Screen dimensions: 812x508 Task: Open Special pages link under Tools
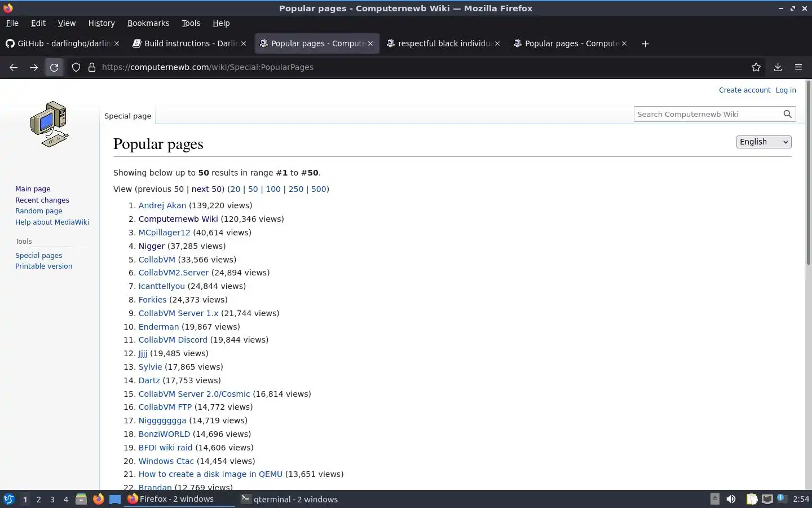click(38, 255)
